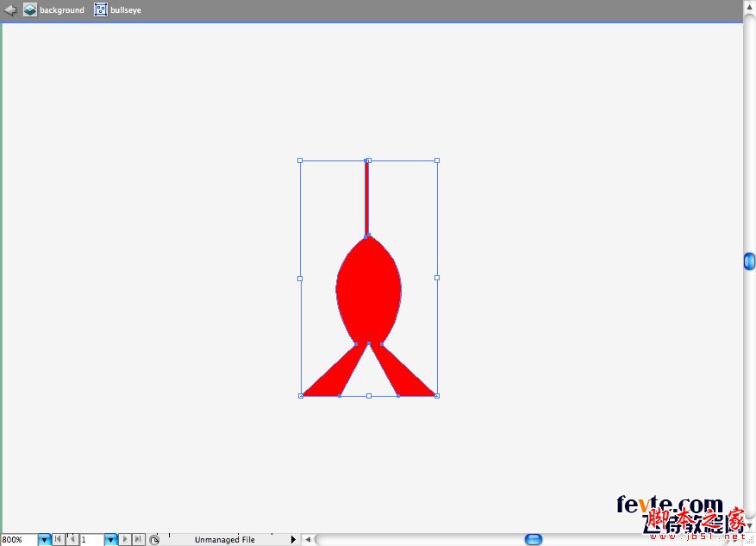The height and width of the screenshot is (546, 756).
Task: Click the Version Cue status icon
Action: (x=153, y=540)
